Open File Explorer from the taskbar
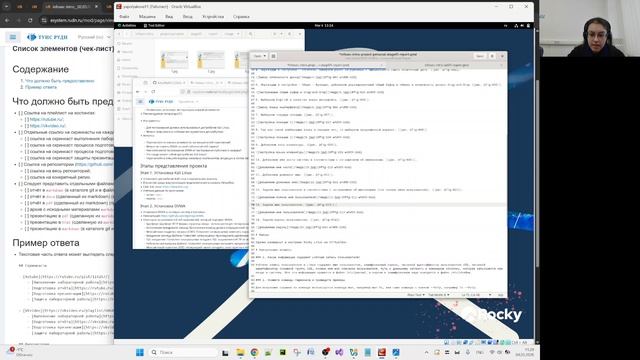The width and height of the screenshot is (640, 360). 240,352
